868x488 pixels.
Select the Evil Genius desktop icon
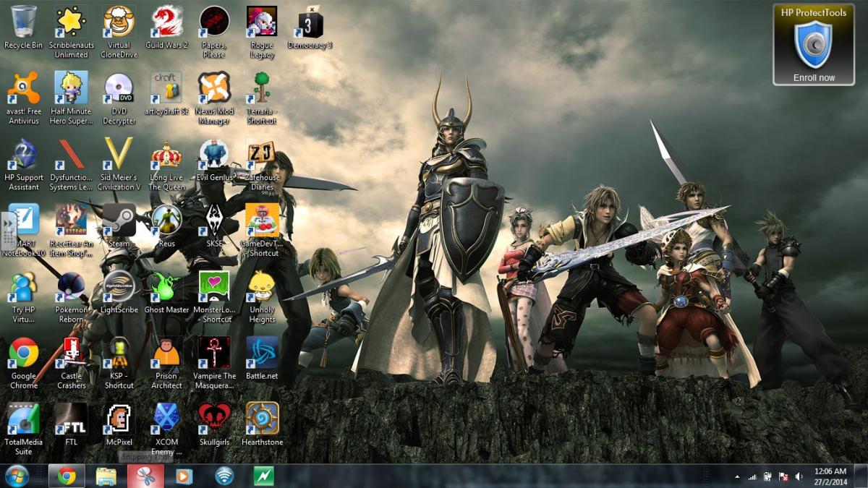pyautogui.click(x=214, y=160)
